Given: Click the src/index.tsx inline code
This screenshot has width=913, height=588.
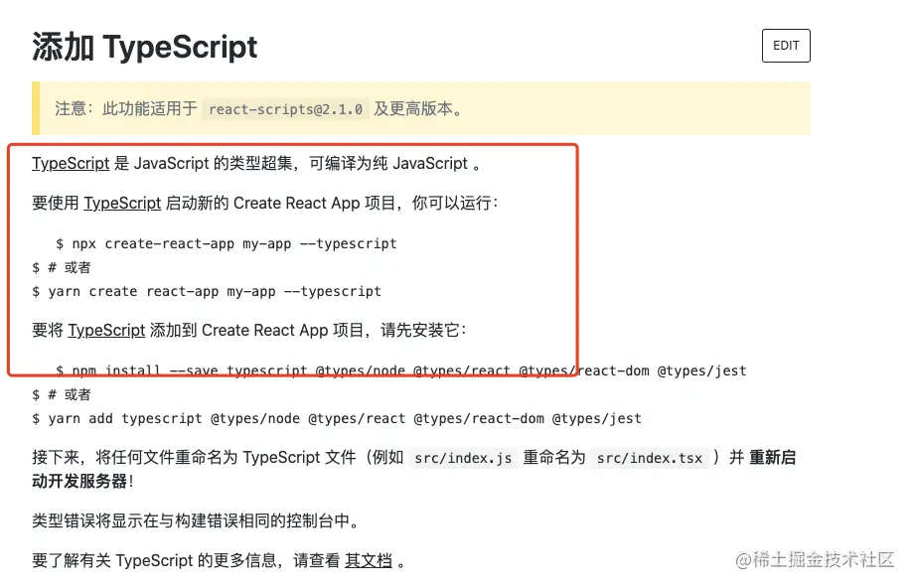Looking at the screenshot, I should (650, 458).
